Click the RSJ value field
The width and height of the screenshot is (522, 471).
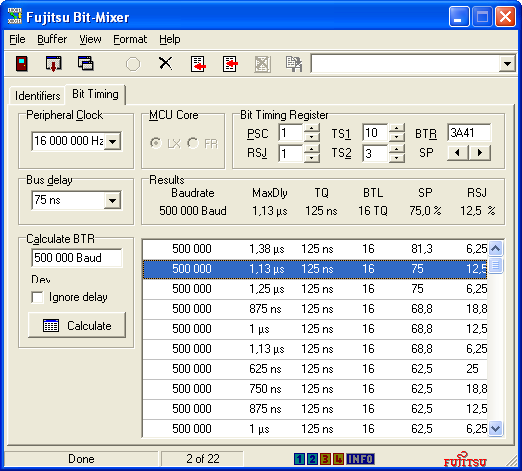point(291,154)
